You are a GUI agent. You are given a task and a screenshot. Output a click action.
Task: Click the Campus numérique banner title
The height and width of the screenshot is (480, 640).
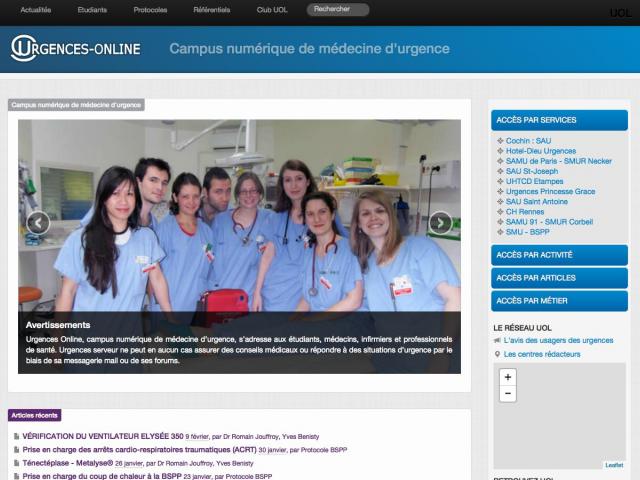pyautogui.click(x=309, y=49)
